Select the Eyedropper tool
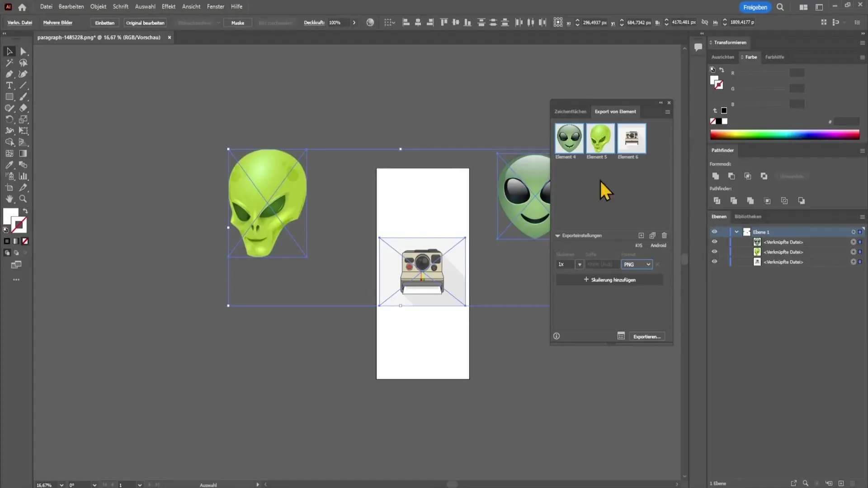This screenshot has width=868, height=488. 9,165
